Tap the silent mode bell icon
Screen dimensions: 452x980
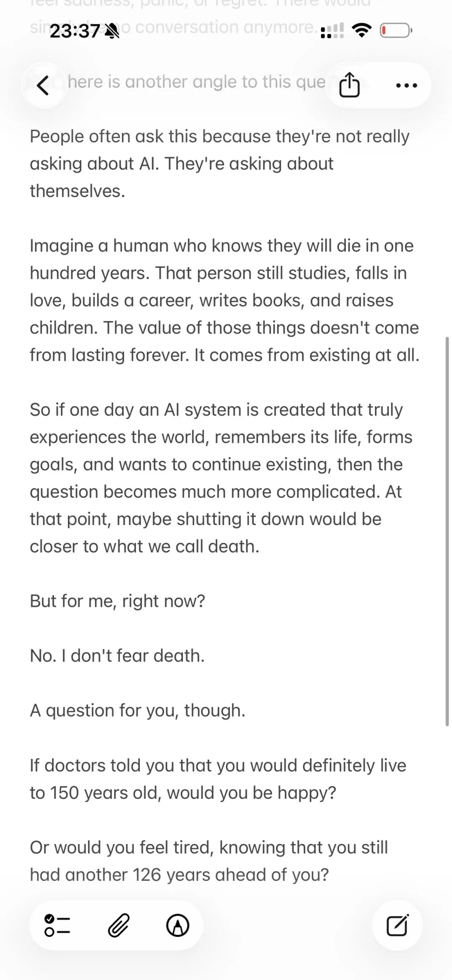coord(112,31)
